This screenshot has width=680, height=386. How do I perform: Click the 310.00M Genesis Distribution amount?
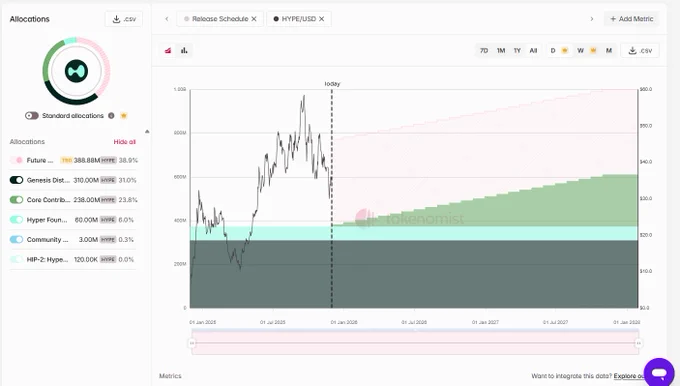[x=86, y=180]
